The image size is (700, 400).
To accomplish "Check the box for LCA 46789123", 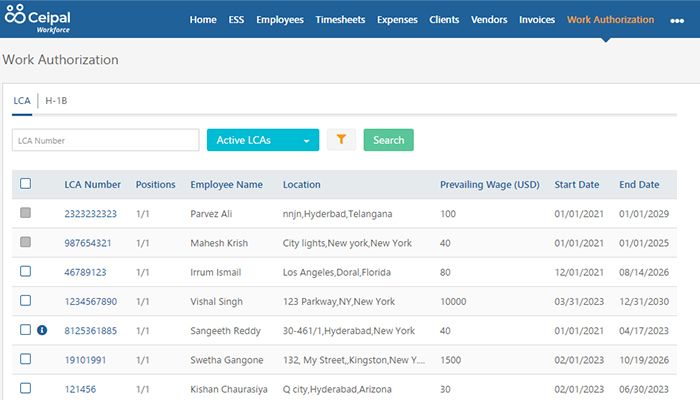I will (26, 271).
